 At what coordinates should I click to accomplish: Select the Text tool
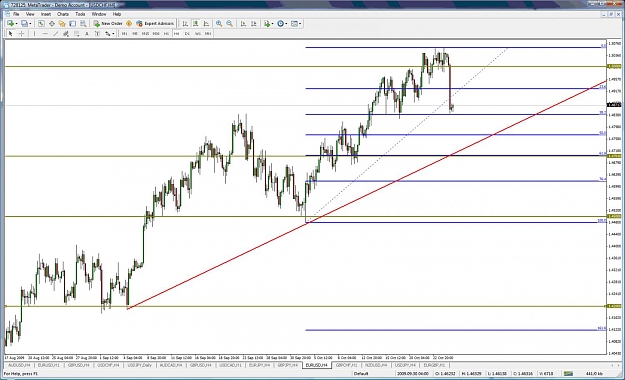tap(86, 33)
